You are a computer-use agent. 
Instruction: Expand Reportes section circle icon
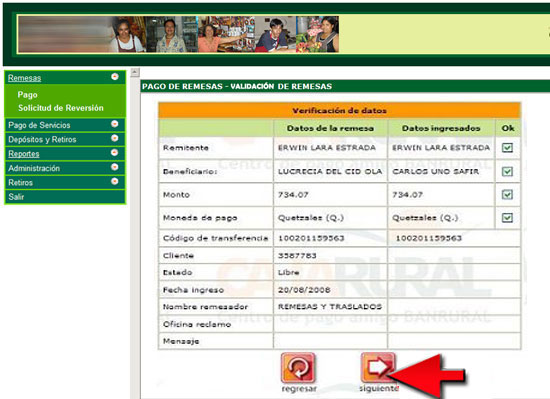[115, 153]
